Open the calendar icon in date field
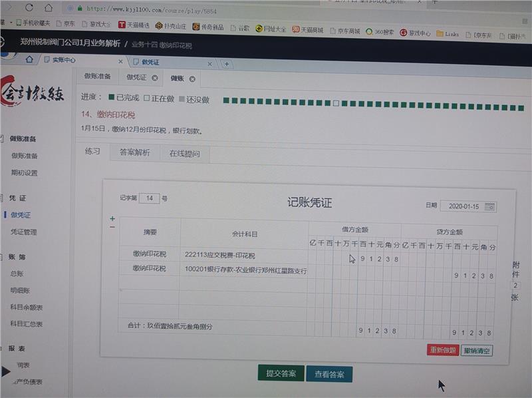The image size is (532, 398). [x=490, y=206]
